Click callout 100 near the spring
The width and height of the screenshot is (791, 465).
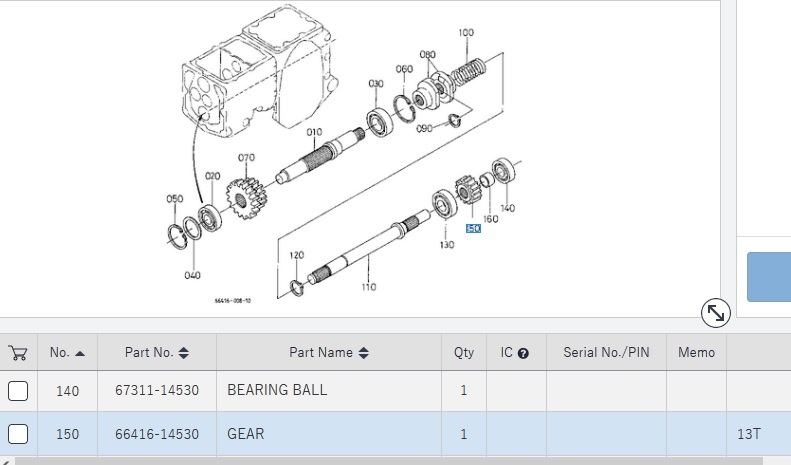coord(466,33)
